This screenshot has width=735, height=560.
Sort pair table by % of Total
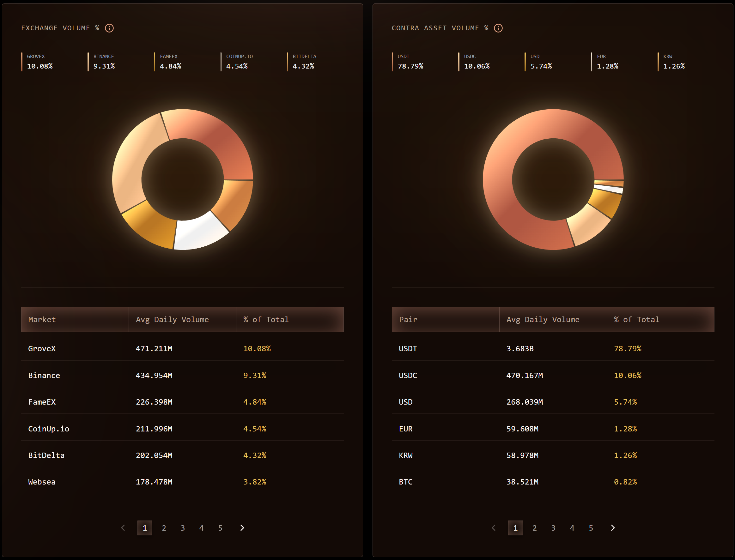click(x=636, y=319)
